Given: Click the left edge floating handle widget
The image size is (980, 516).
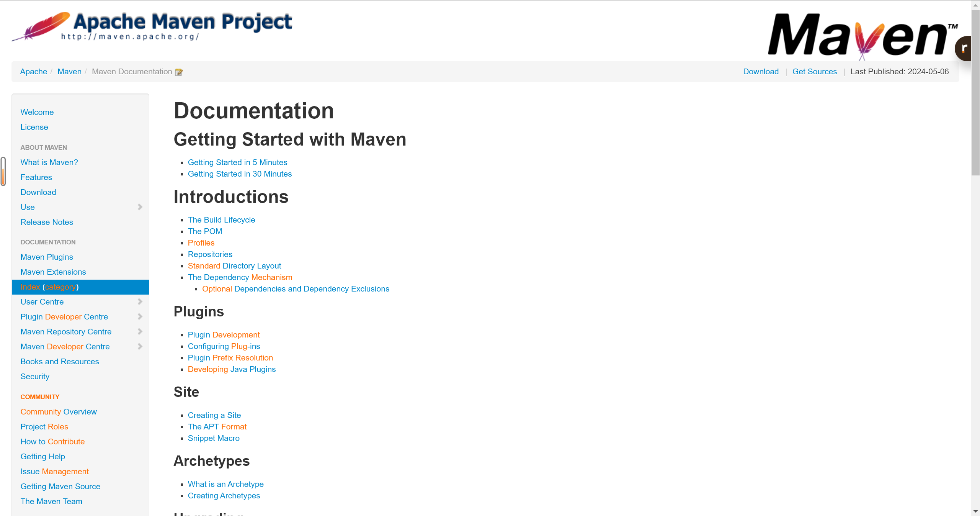Looking at the screenshot, I should (3, 171).
